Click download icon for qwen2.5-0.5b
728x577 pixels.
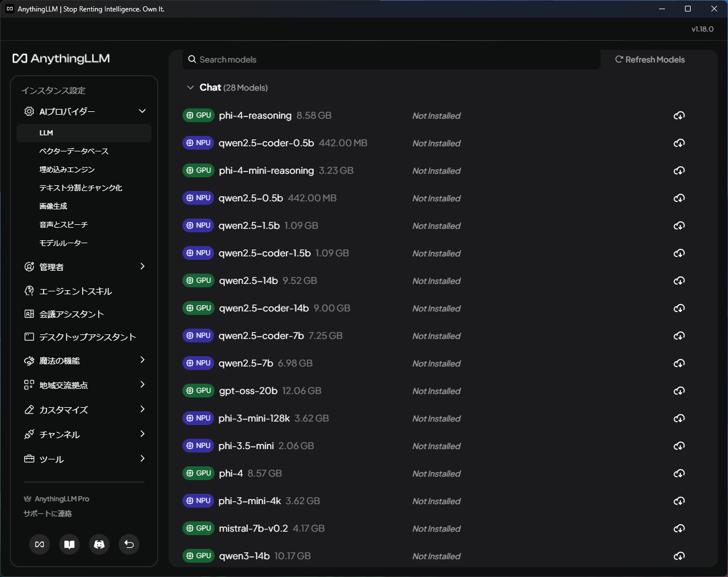(x=679, y=198)
